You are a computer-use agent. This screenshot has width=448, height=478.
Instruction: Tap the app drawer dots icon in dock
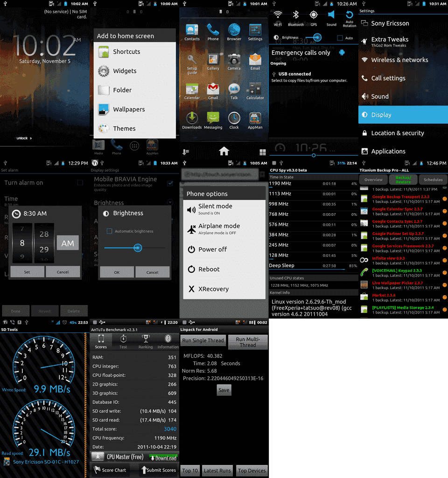click(x=134, y=146)
